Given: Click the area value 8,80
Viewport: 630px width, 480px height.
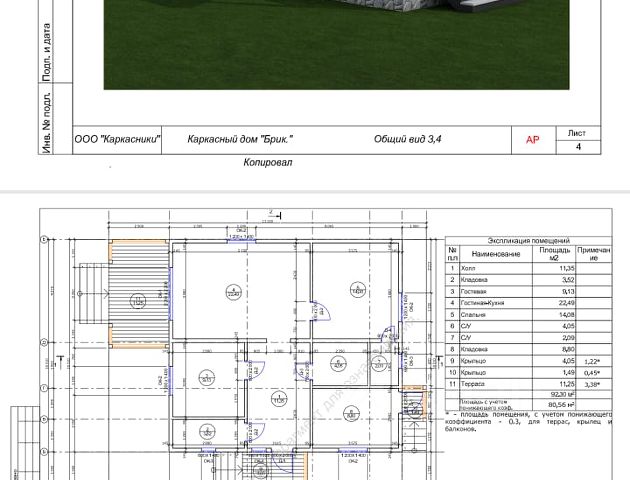Looking at the screenshot, I should click(x=568, y=349).
